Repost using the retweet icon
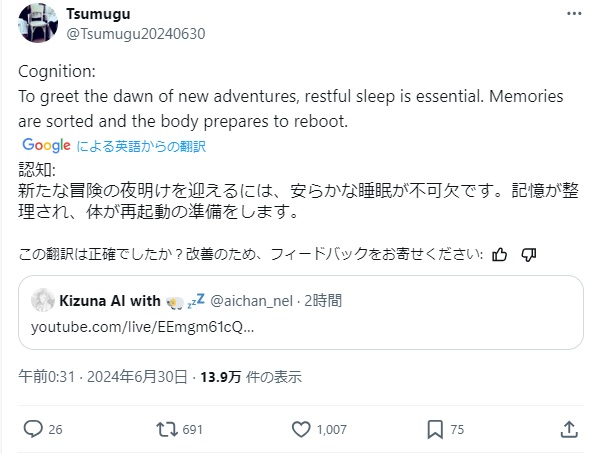 (x=168, y=429)
